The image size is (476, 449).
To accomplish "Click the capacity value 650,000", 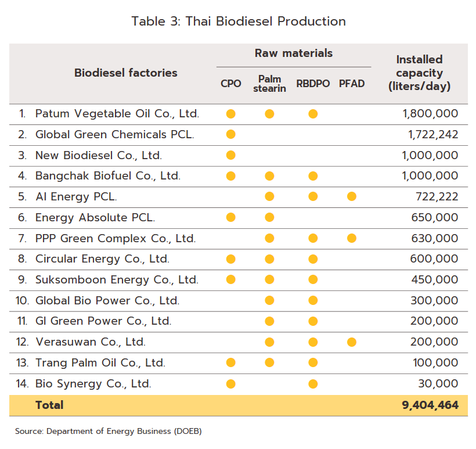I will (435, 217).
